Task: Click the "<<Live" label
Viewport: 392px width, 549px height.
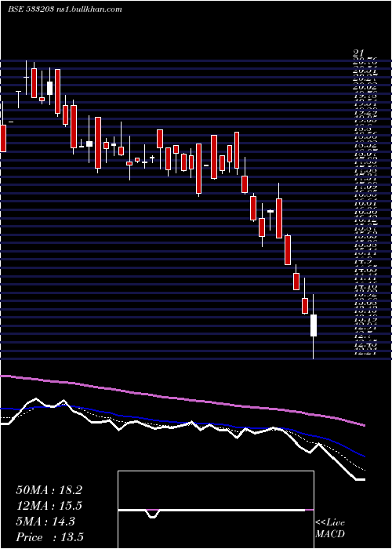Action: click(x=330, y=523)
